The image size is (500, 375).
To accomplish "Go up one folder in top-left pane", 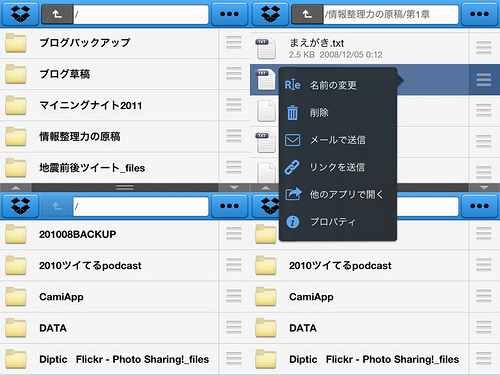I will tap(57, 14).
